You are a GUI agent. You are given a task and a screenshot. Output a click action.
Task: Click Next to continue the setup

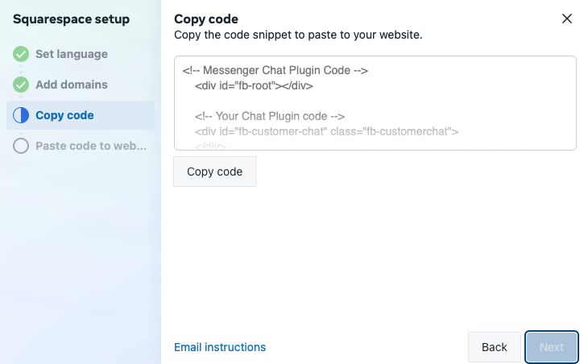coord(551,347)
